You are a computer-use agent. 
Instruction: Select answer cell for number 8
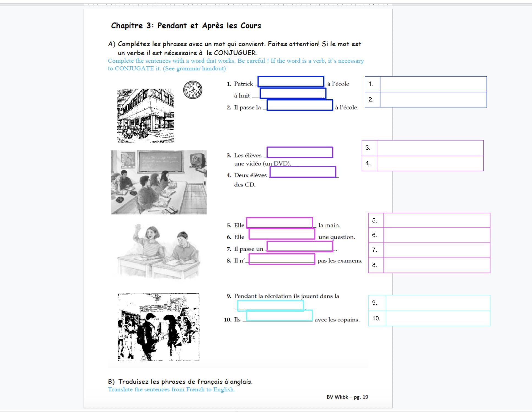(437, 265)
